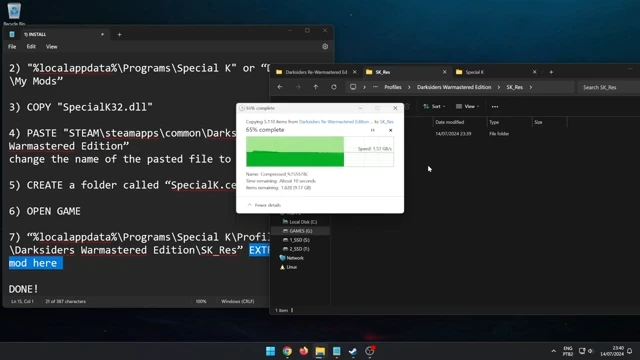Collapse with Fewer details
640x360 pixels.
264,205
